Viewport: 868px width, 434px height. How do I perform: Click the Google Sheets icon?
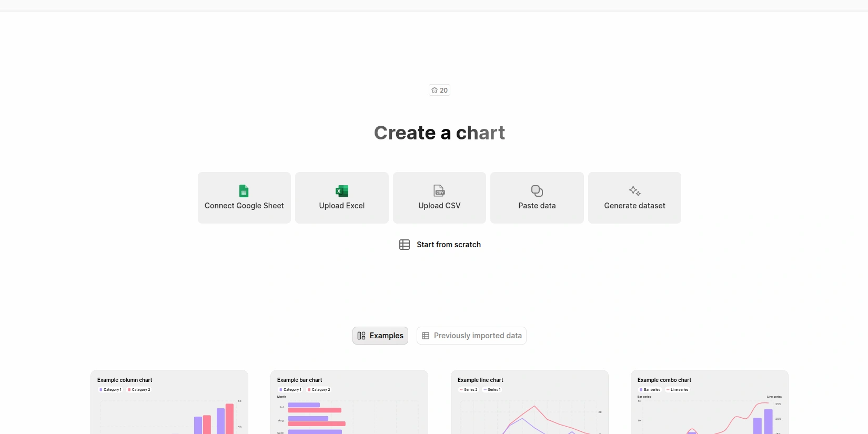point(244,191)
